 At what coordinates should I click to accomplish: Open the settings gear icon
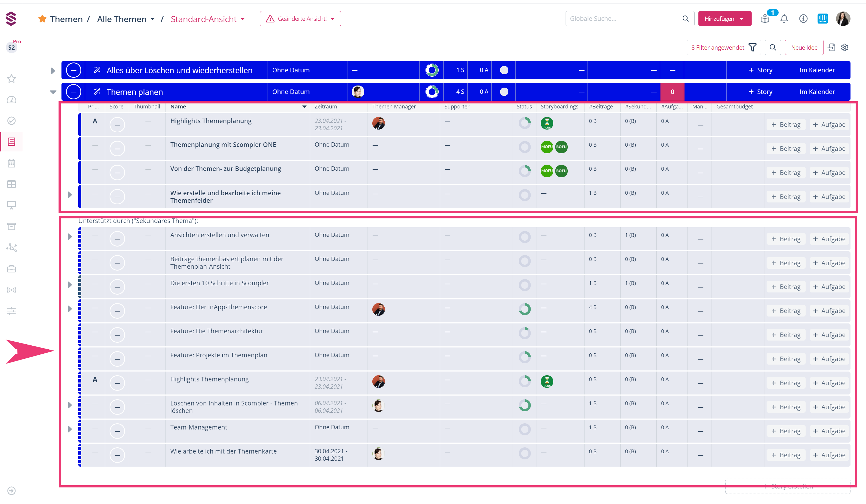pyautogui.click(x=845, y=47)
